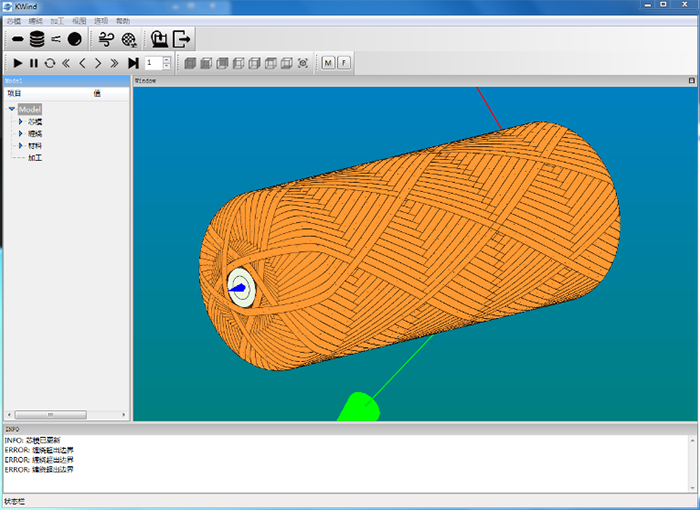Select the 加工 tree item
The height and width of the screenshot is (510, 700).
(35, 158)
